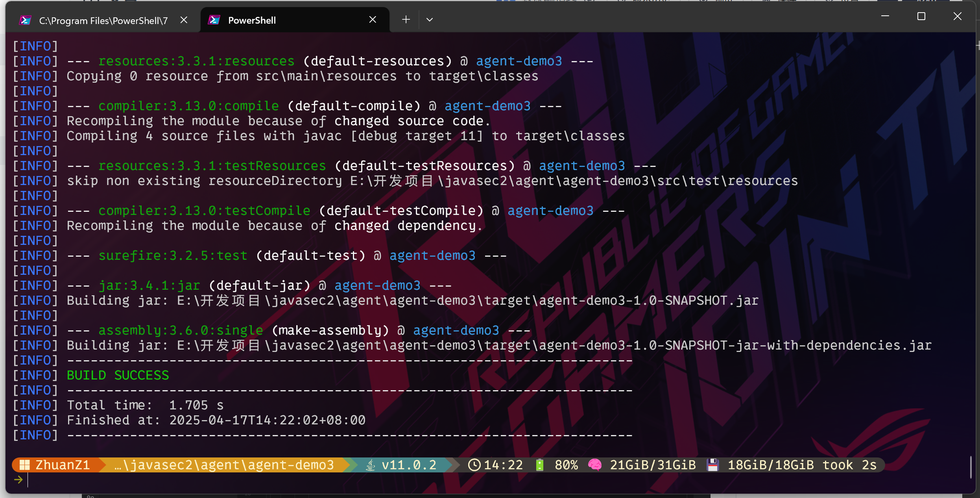Switch to C:\Program Files\PowerShell\7 tab
The width and height of the screenshot is (980, 498).
(103, 20)
